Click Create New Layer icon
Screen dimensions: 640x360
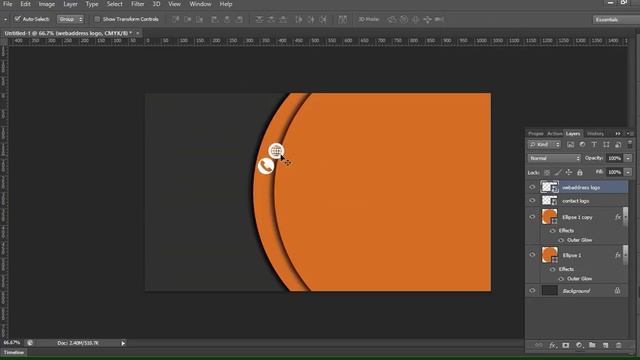pos(605,345)
